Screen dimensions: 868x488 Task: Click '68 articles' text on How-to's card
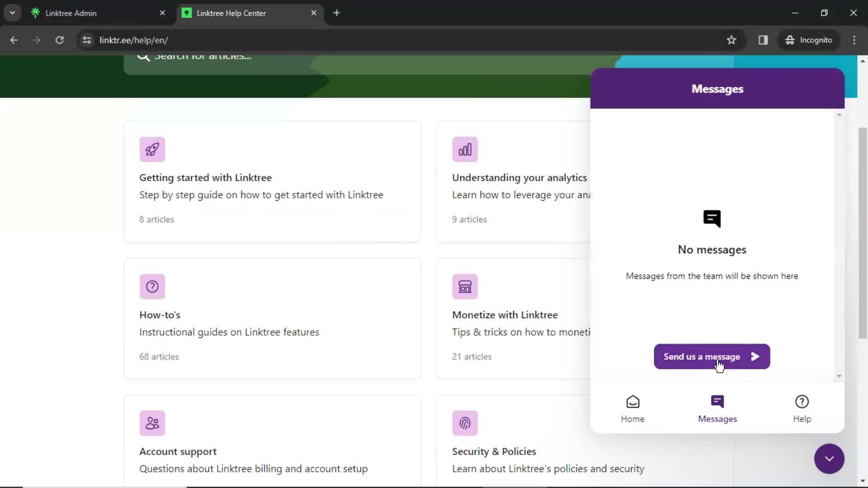(x=159, y=357)
